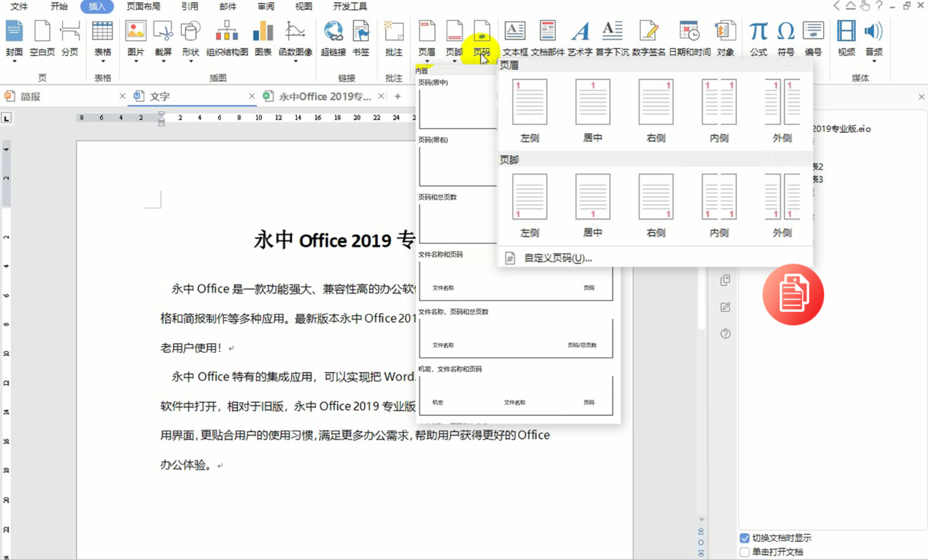Open the 审阅 ribbon tab
Viewport: 928px width, 560px height.
coord(266,6)
